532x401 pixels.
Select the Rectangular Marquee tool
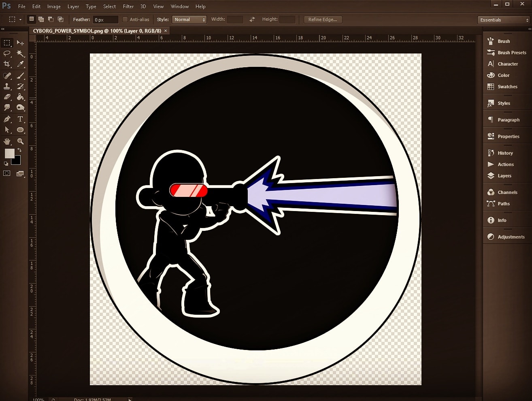click(x=7, y=43)
